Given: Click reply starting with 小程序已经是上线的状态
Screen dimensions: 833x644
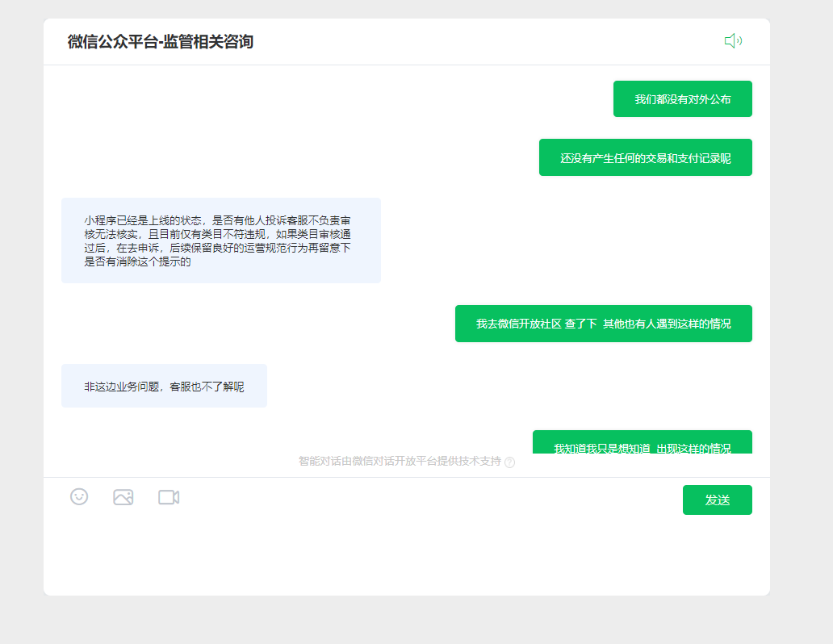Looking at the screenshot, I should [x=221, y=240].
